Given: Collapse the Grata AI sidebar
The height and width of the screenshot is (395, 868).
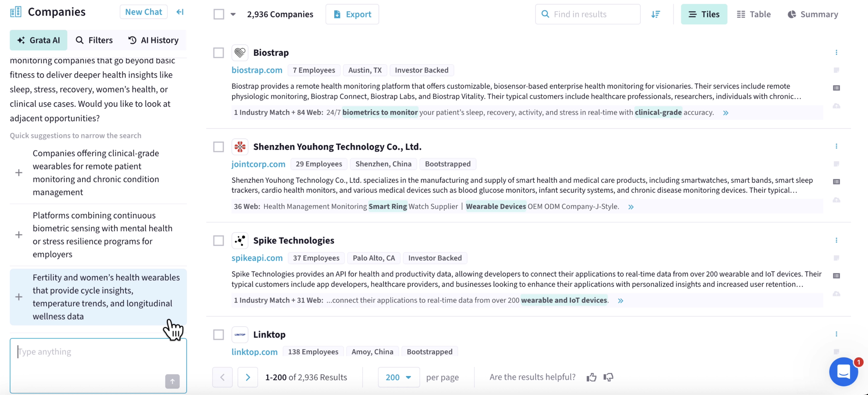Looking at the screenshot, I should [180, 12].
